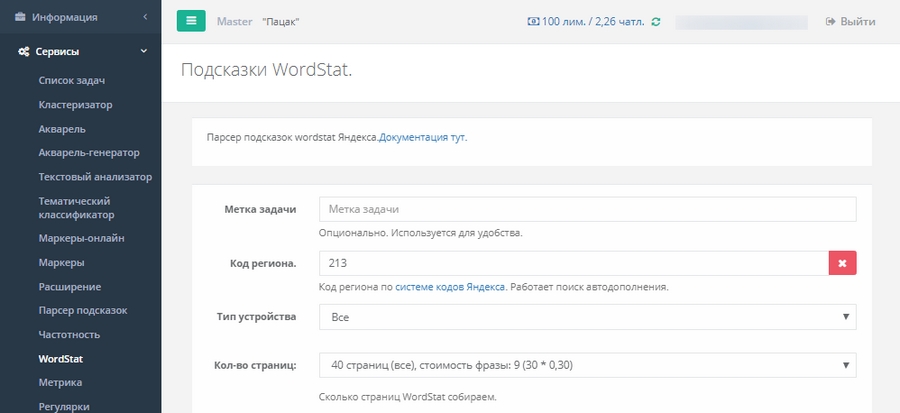Select Акварель-генератор in the sidebar
Viewport: 900px width, 413px height.
(89, 153)
